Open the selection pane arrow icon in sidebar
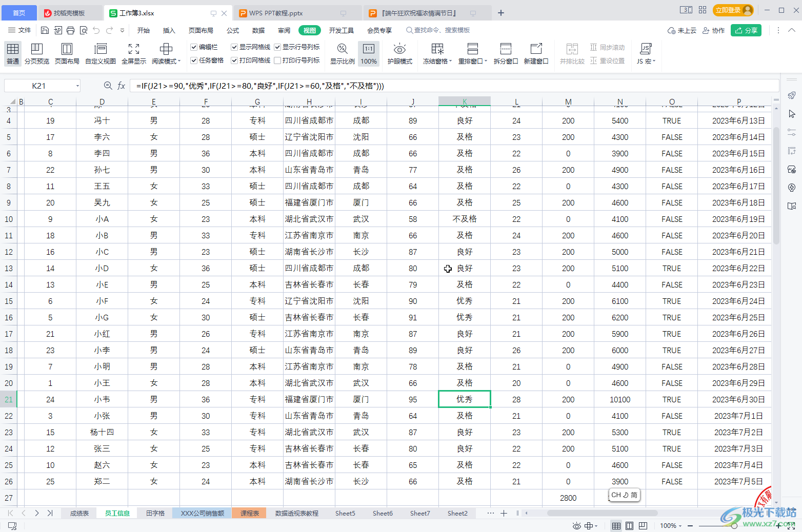 tap(792, 114)
